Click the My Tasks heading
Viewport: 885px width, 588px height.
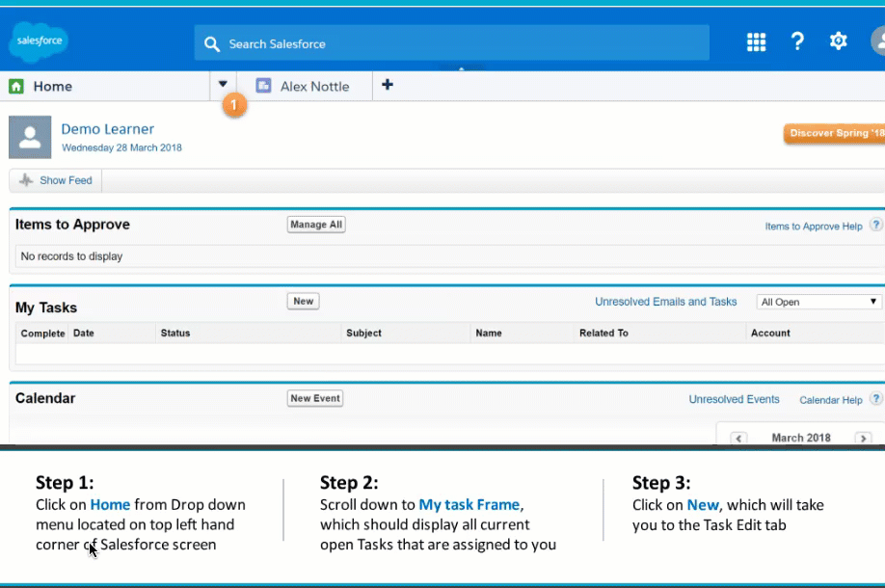pyautogui.click(x=45, y=307)
